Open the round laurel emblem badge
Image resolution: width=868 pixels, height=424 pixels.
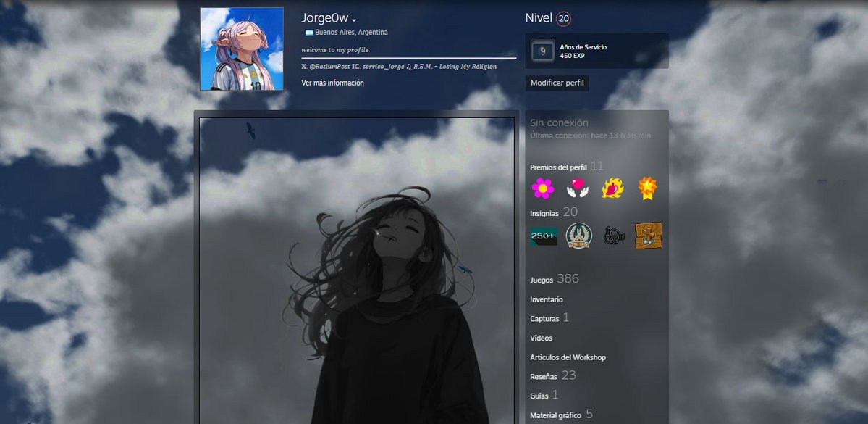(x=578, y=236)
